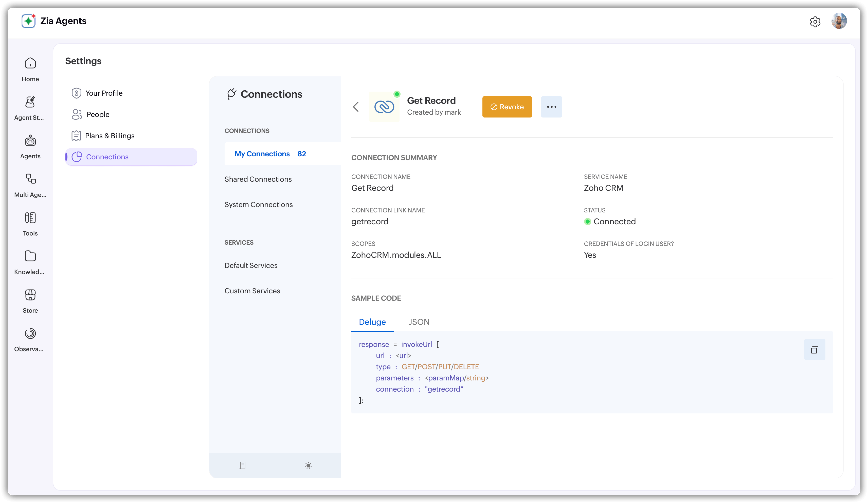The height and width of the screenshot is (503, 868).
Task: Open Shared Connections list
Action: pyautogui.click(x=258, y=179)
